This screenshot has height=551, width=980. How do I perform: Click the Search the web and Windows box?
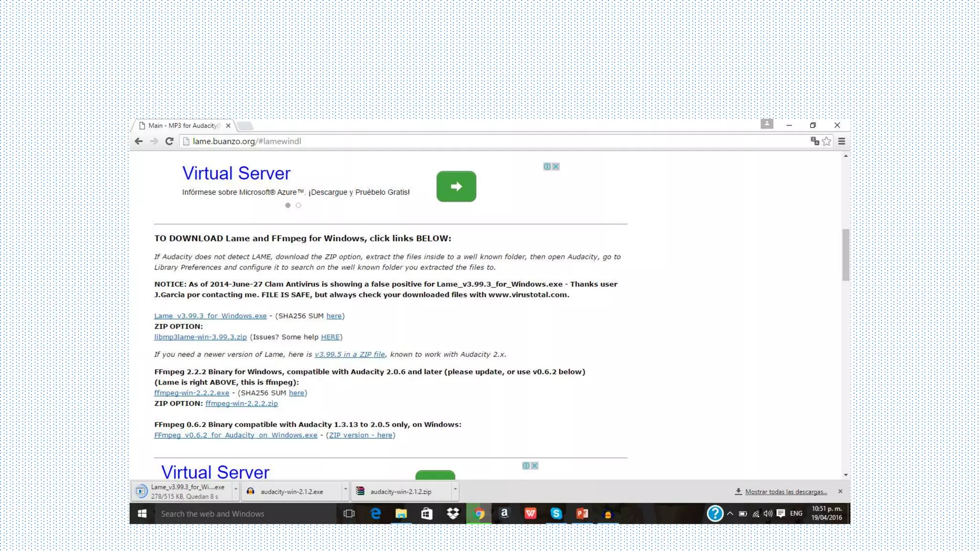tap(245, 513)
